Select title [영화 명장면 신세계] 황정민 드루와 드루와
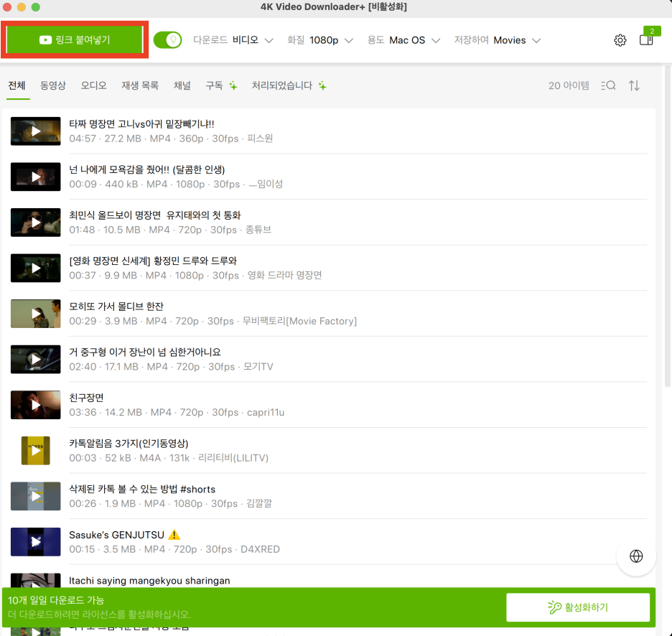This screenshot has width=672, height=636. (153, 261)
